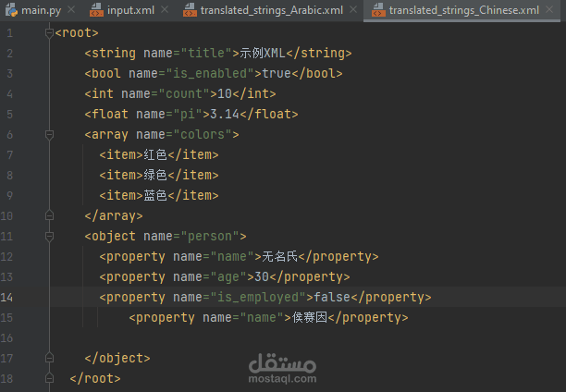The width and height of the screenshot is (566, 392).
Task: Click the closing root tag text
Action: point(95,378)
